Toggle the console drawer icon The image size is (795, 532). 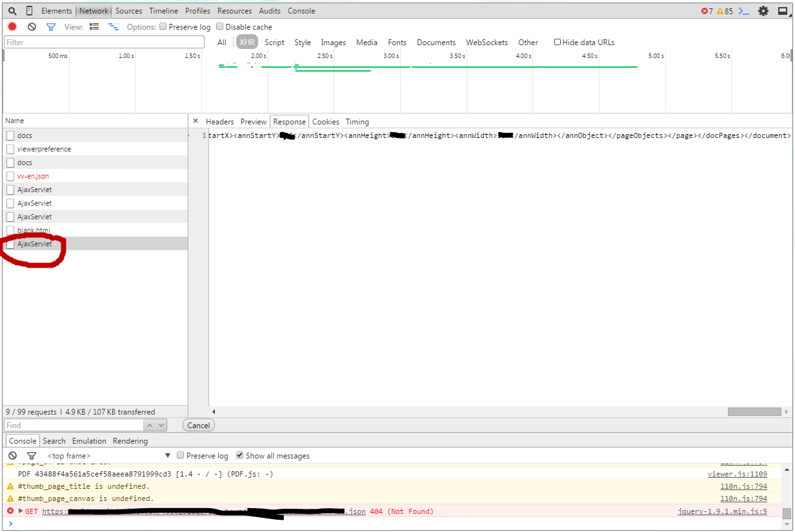pyautogui.click(x=744, y=11)
